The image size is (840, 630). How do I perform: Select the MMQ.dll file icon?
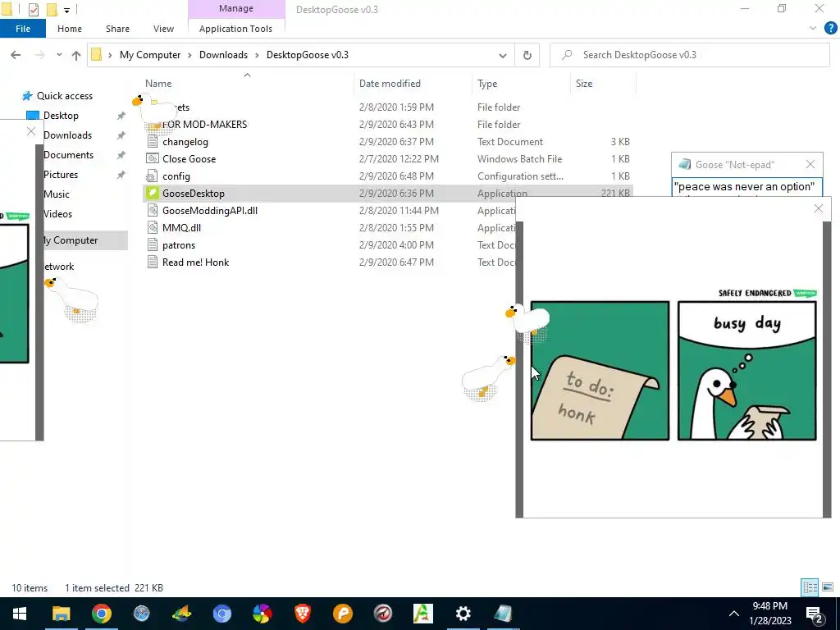tap(152, 228)
